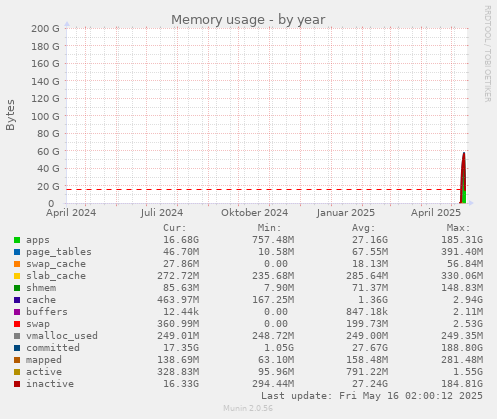Click the 'Januar 2025' x-axis label
Viewport: 497px width, 419px height.
coord(346,213)
